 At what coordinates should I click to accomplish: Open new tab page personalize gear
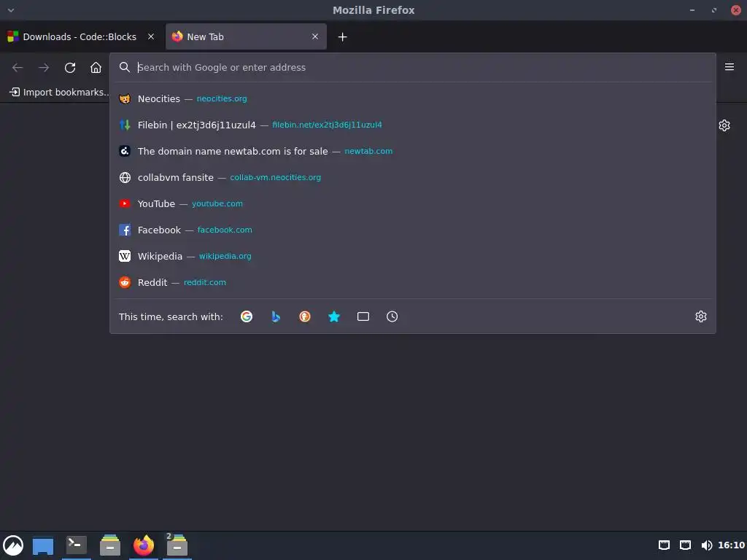(x=724, y=125)
